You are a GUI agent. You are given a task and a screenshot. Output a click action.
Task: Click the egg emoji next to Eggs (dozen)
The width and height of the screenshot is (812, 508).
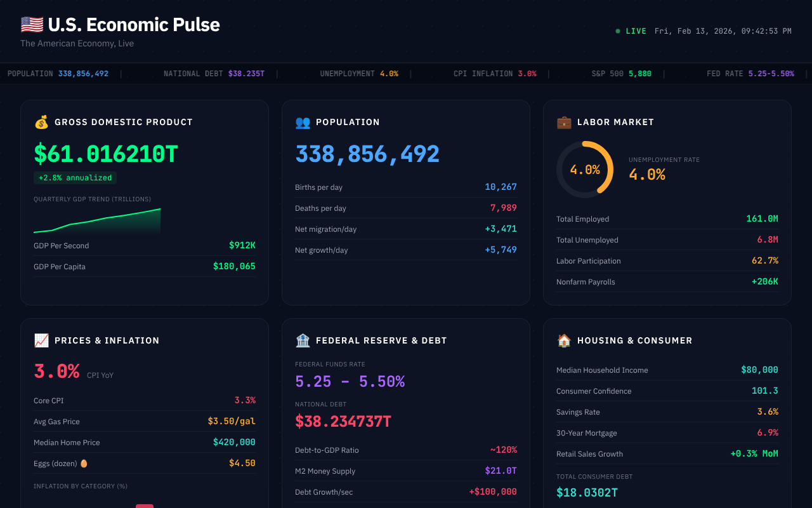point(83,464)
